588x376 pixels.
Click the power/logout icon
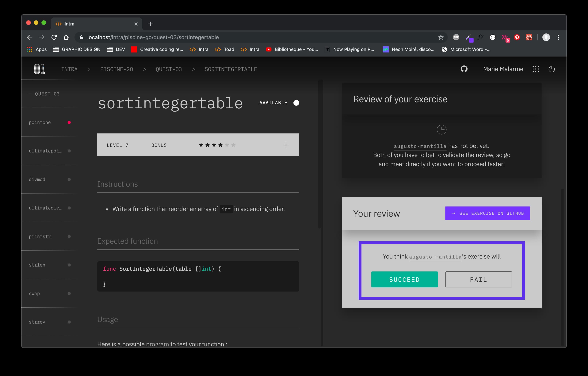(x=551, y=69)
